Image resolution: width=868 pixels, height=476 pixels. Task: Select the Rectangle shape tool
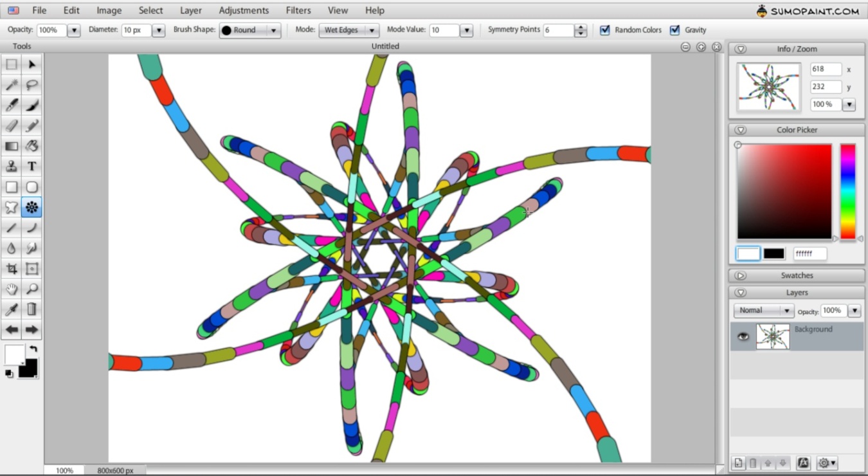tap(12, 187)
